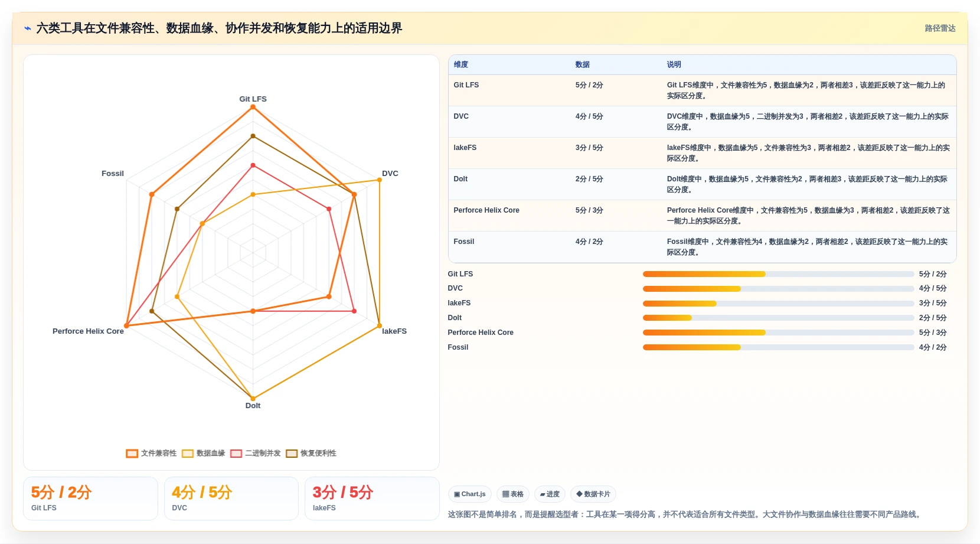
Task: Click the orange data point at Git LFS vertex
Action: coord(253,107)
